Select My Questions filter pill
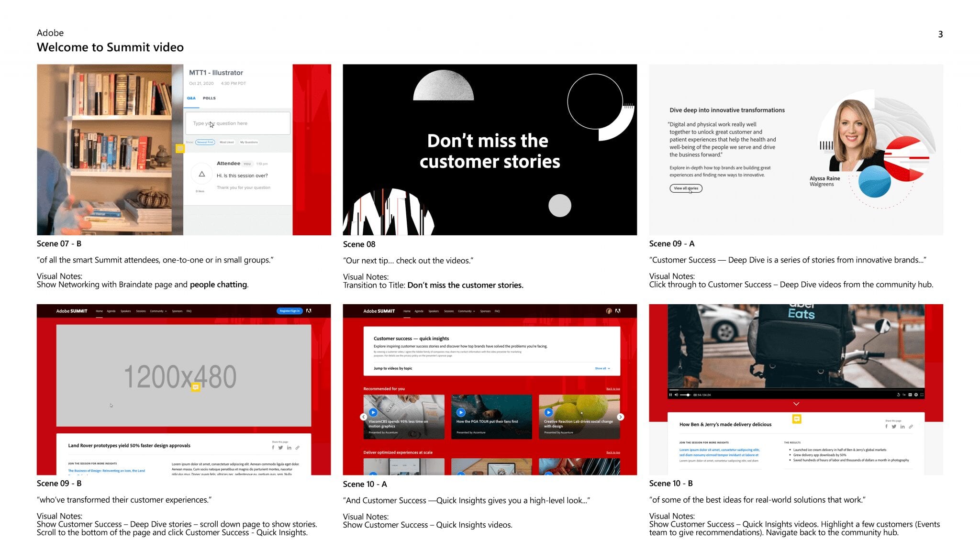Viewport: 980px width, 551px height. [249, 142]
